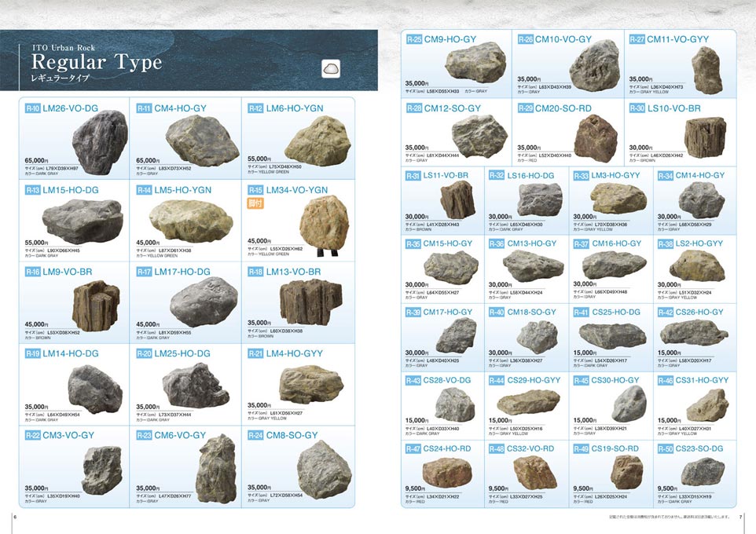756x534 pixels.
Task: Click the 65,000円 price of LM26-VO-DG
Action: coord(37,159)
